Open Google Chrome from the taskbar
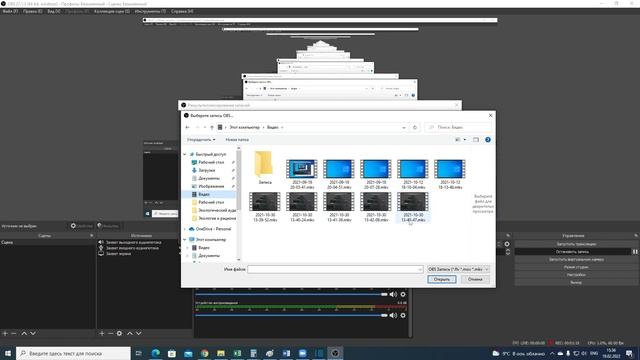This screenshot has width=640, height=360. tap(204, 353)
